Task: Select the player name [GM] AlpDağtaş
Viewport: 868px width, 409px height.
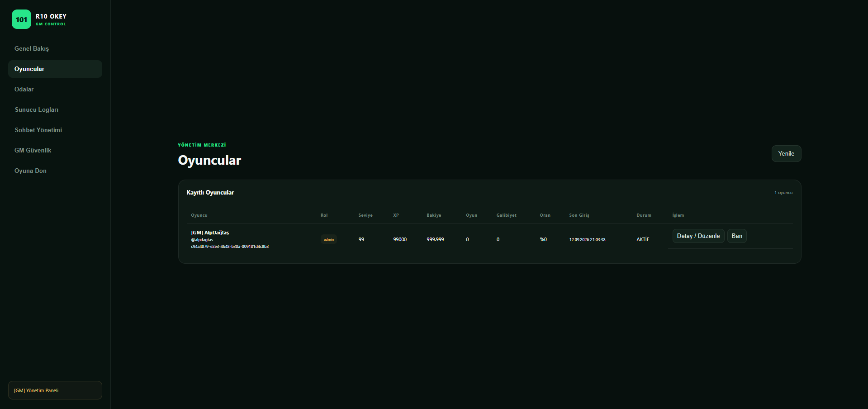Action: click(210, 233)
